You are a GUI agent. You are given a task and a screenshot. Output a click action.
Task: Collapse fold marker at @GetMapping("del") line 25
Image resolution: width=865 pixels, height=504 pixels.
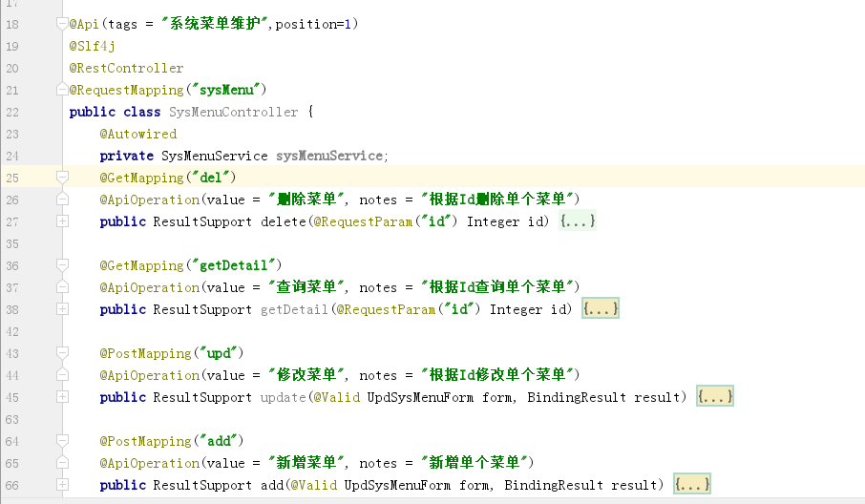pyautogui.click(x=62, y=177)
